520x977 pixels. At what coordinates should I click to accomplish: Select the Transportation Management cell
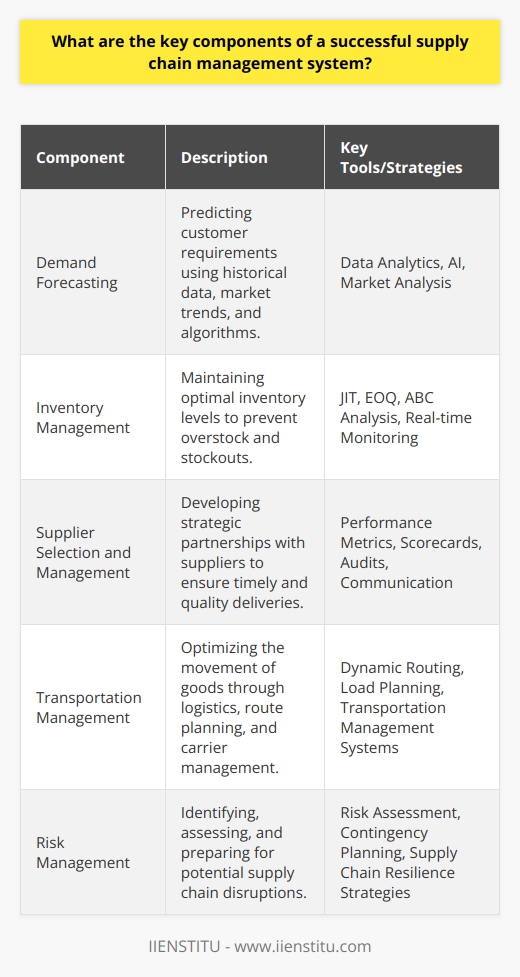(x=93, y=707)
